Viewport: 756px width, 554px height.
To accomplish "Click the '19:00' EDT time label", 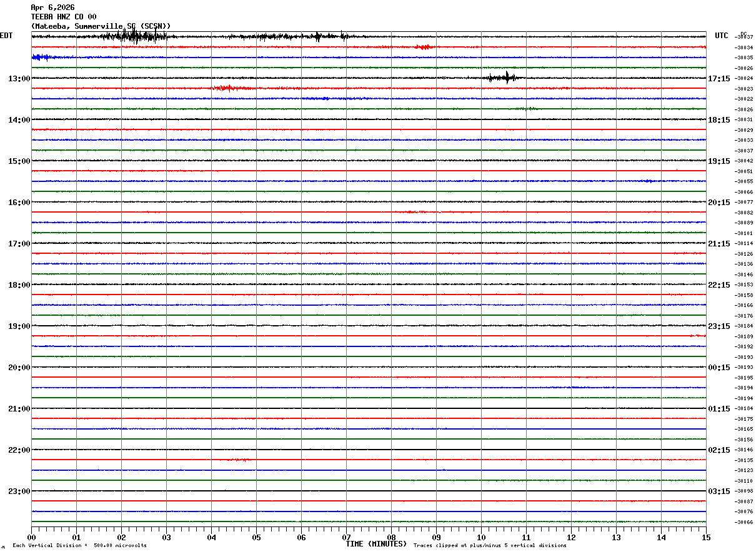I will (19, 326).
